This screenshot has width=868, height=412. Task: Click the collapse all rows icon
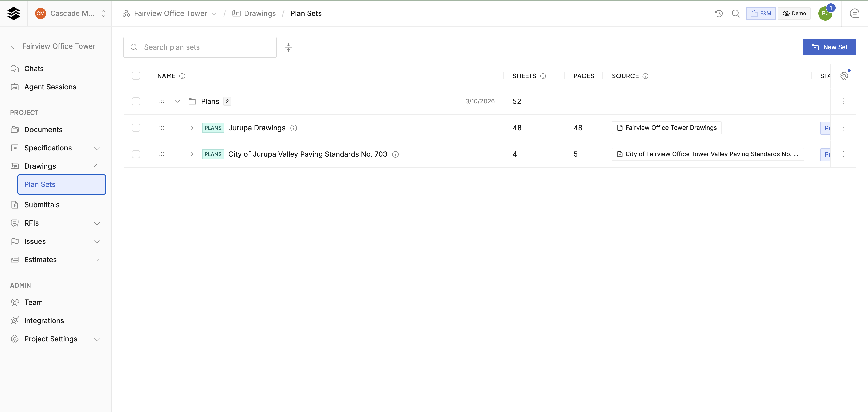(x=288, y=47)
